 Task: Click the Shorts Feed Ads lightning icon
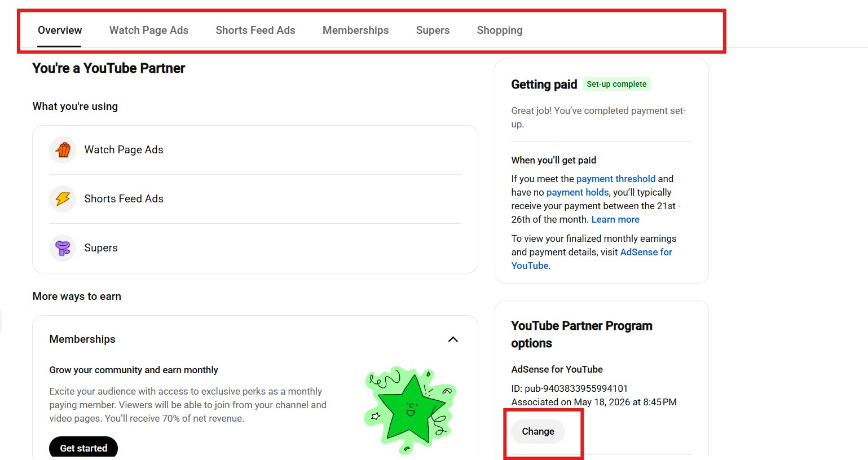point(63,199)
